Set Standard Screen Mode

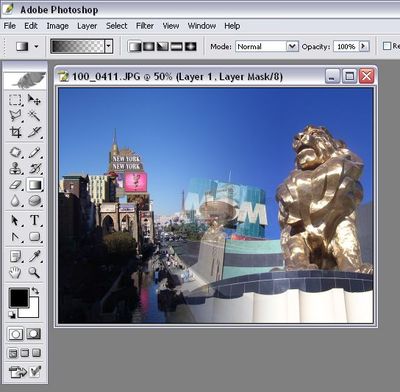tap(13, 353)
